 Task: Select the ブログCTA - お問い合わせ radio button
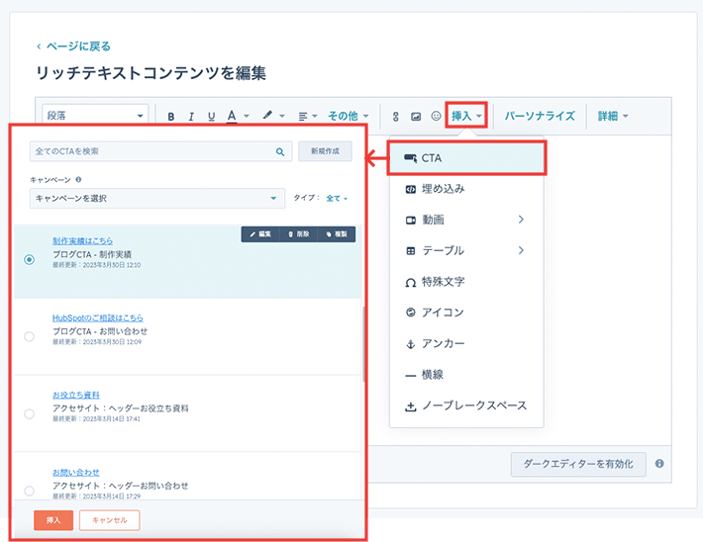pos(29,336)
